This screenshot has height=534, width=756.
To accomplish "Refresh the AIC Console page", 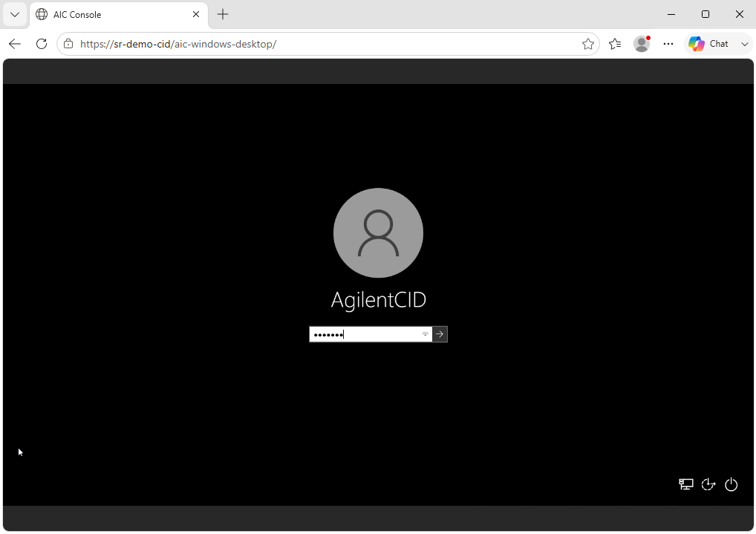I will coord(42,44).
